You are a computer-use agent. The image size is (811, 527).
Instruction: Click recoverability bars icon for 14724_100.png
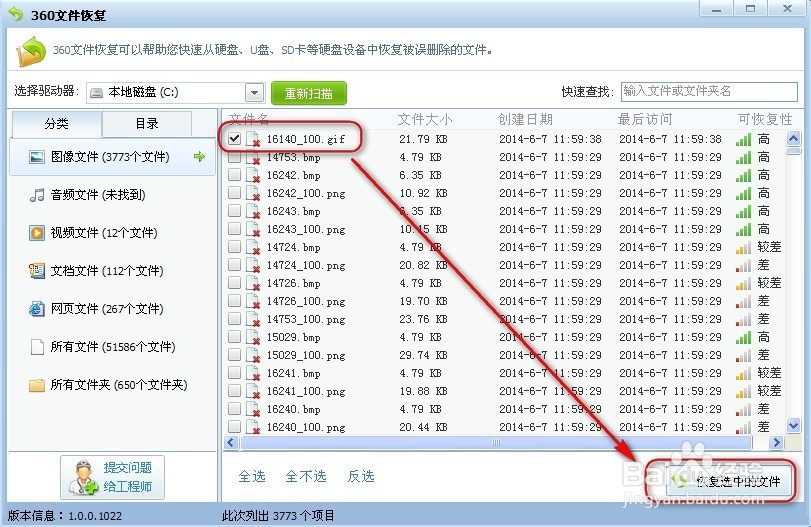click(x=743, y=266)
